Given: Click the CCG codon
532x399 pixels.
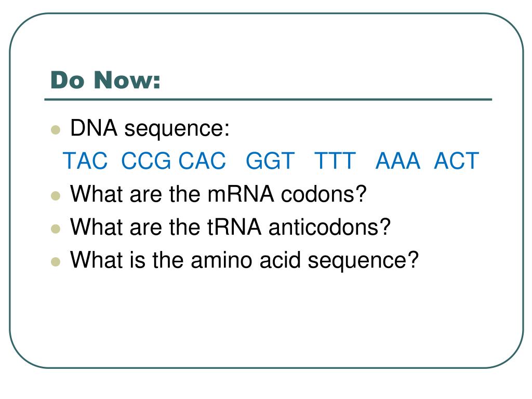Looking at the screenshot, I should pyautogui.click(x=146, y=161).
